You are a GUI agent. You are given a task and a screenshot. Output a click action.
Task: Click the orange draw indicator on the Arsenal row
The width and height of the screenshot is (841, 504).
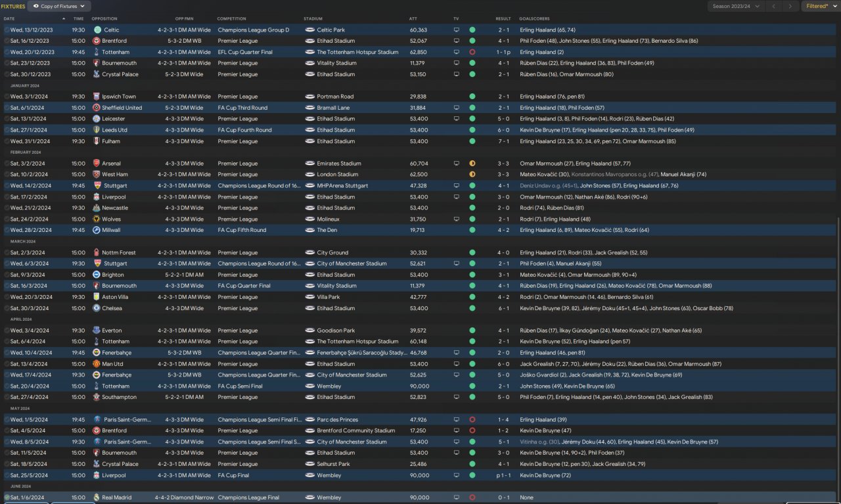(472, 164)
